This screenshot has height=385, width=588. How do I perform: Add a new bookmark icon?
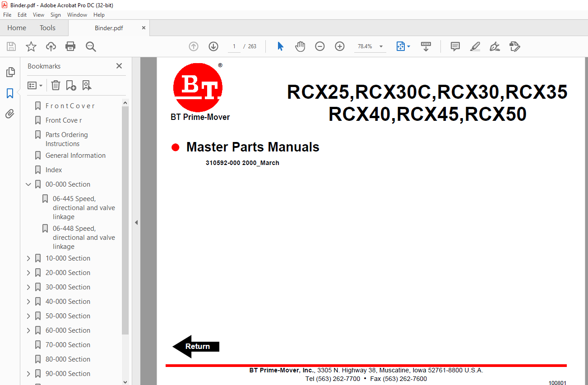tap(71, 85)
